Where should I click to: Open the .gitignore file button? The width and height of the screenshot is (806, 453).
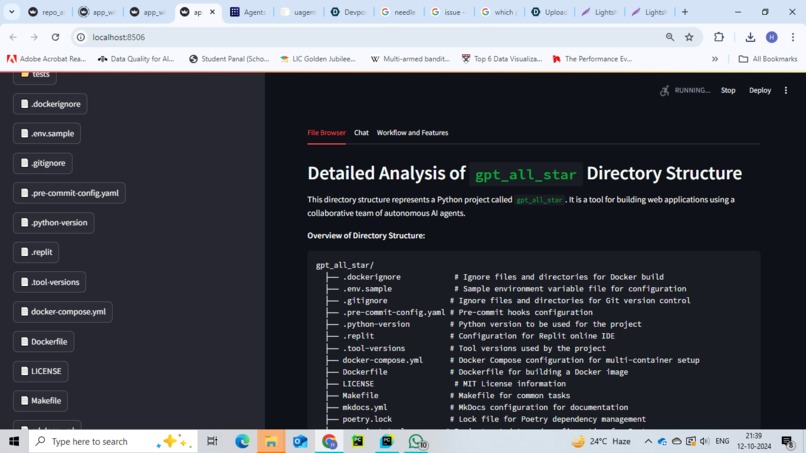[43, 163]
